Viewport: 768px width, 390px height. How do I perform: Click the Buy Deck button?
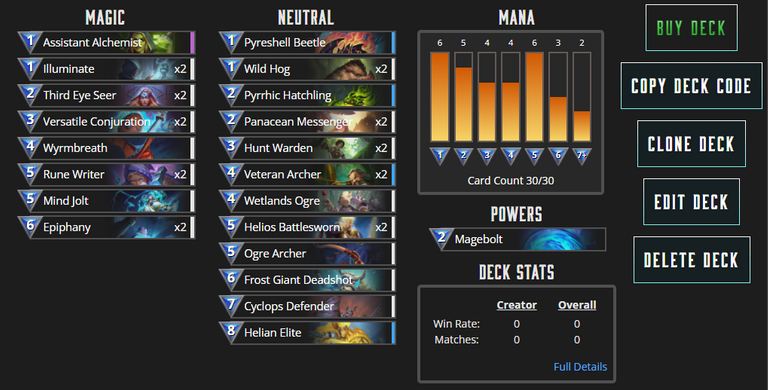pyautogui.click(x=691, y=27)
